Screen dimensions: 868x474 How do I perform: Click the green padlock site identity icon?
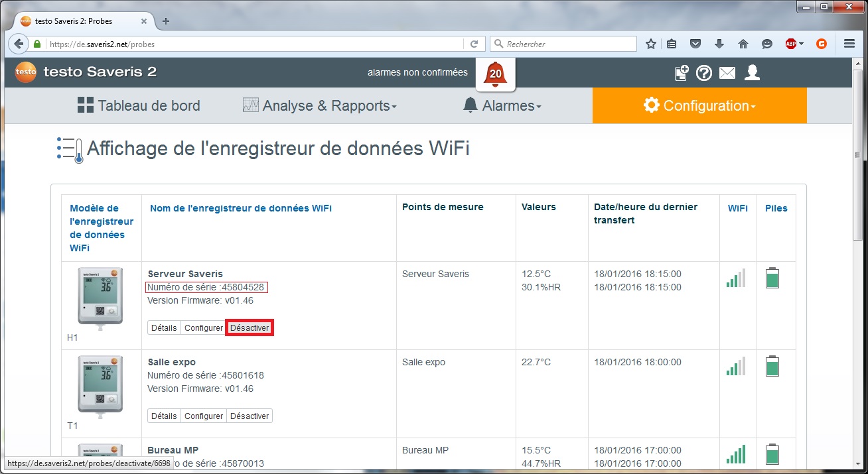coord(37,44)
